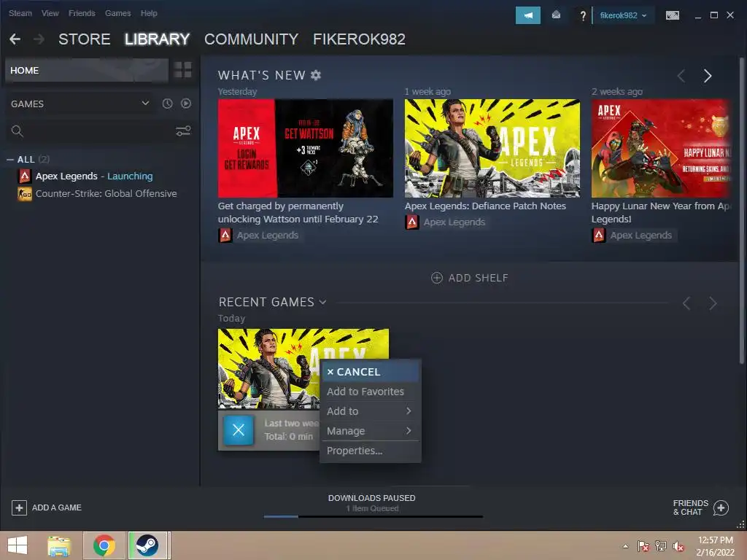Screen dimensions: 747x560
Task: Click the taskbar clock
Action: click(x=715, y=546)
